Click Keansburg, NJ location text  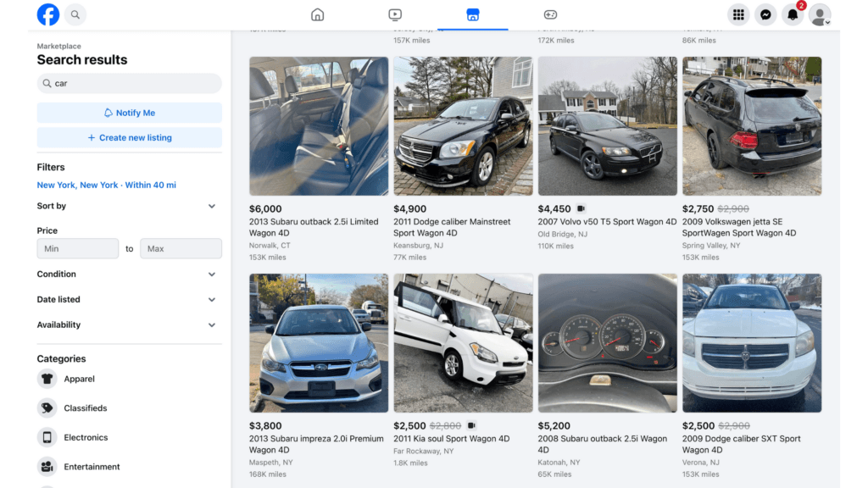(419, 246)
